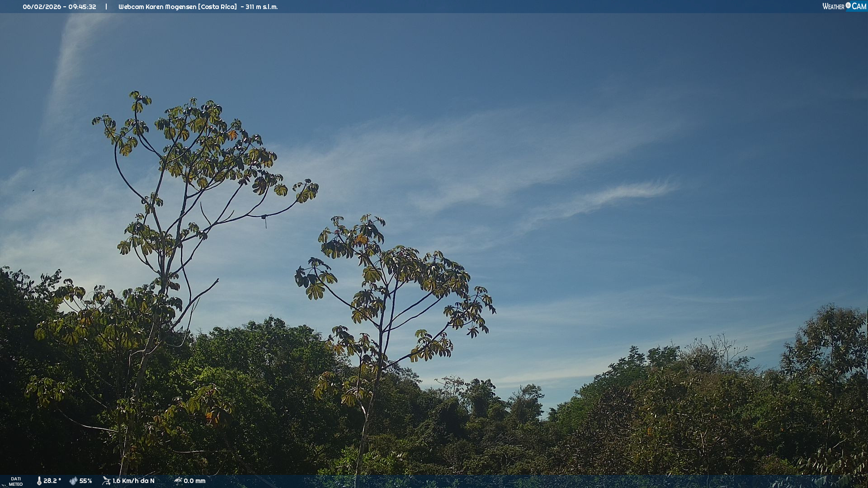Select the 28.2° temperature reading

(52, 481)
